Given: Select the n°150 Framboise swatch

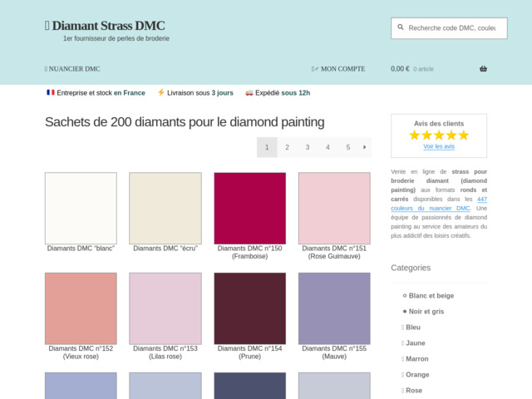Looking at the screenshot, I should point(249,208).
